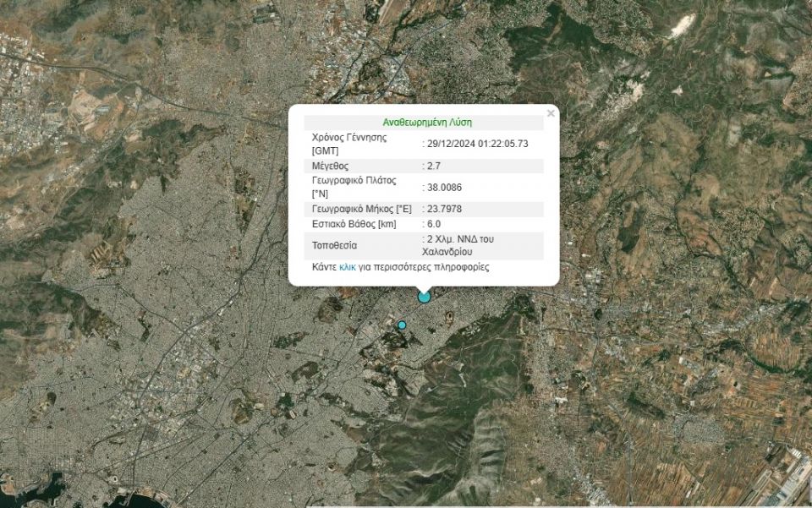
Task: Click the 'Αναθεωρημένη Λύση' popup heading
Action: [x=427, y=123]
